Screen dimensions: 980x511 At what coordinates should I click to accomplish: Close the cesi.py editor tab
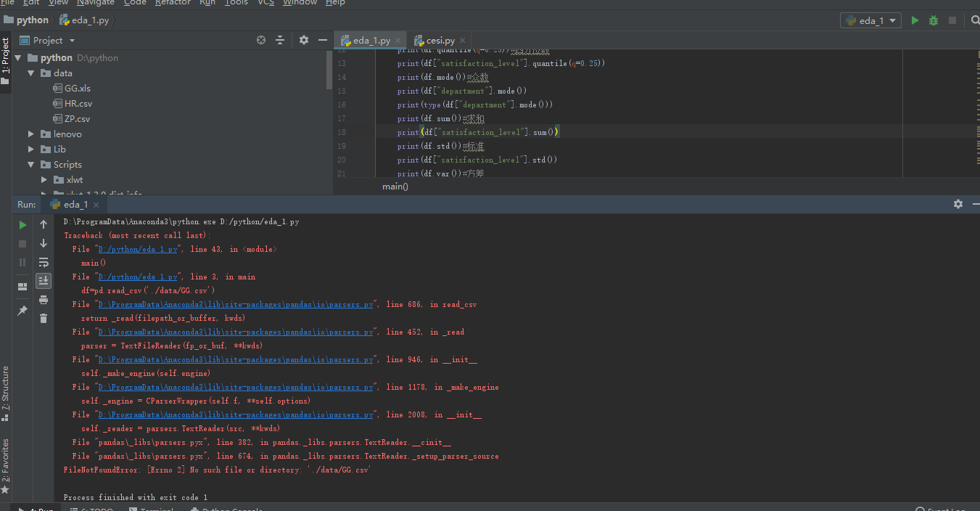463,41
